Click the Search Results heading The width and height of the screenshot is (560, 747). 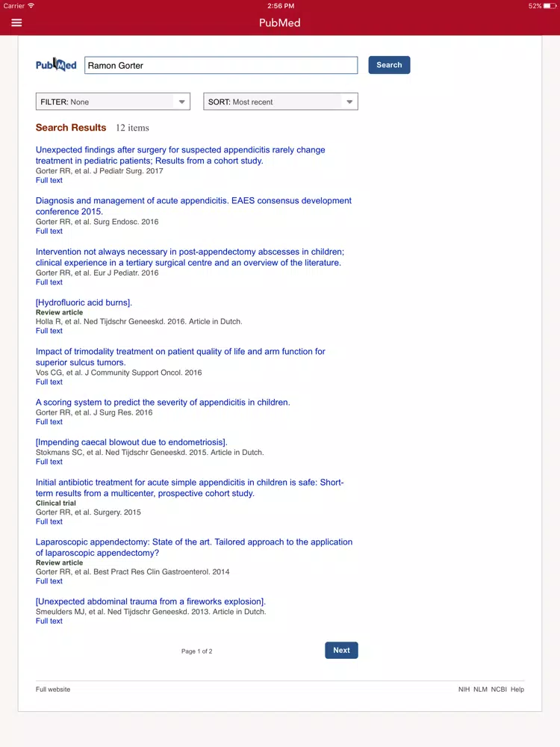point(71,127)
